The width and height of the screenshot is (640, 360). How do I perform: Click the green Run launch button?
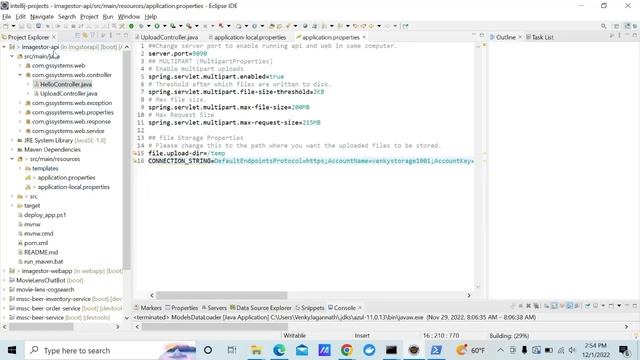pyautogui.click(x=157, y=26)
